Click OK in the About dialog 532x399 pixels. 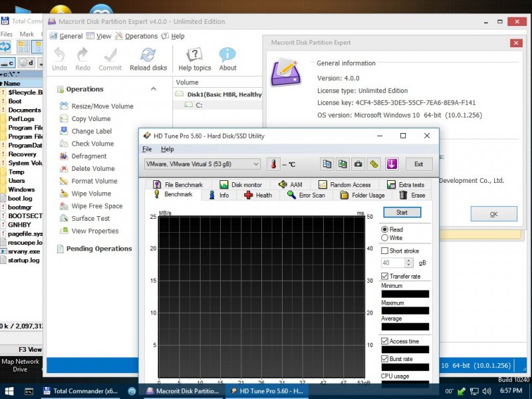pyautogui.click(x=494, y=214)
